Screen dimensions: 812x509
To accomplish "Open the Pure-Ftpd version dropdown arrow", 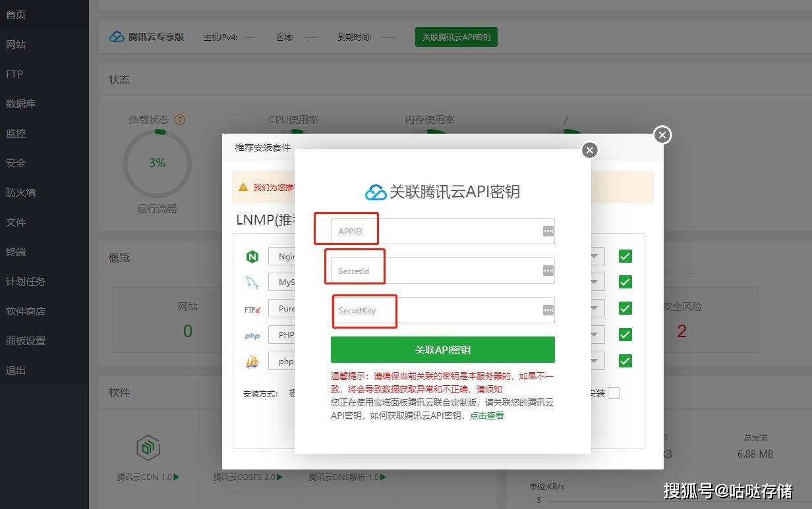I will click(x=594, y=308).
